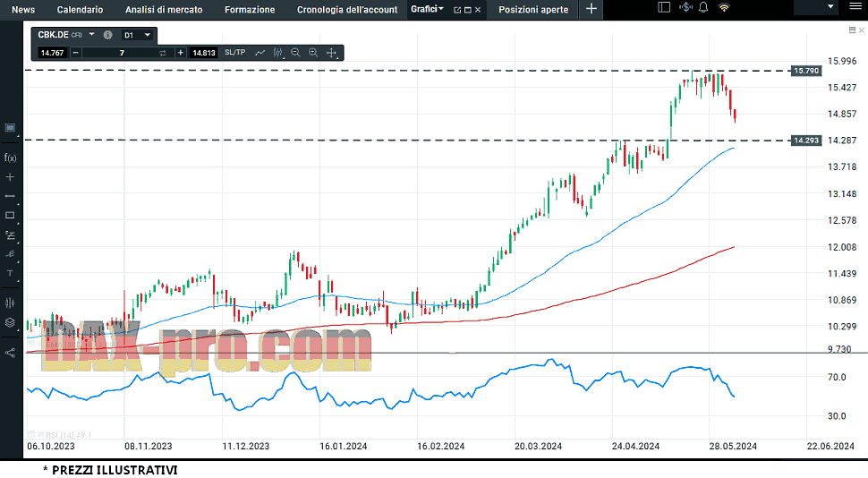This screenshot has height=478, width=868.
Task: Select the crosshair move tool in toolbar
Action: coord(331,53)
